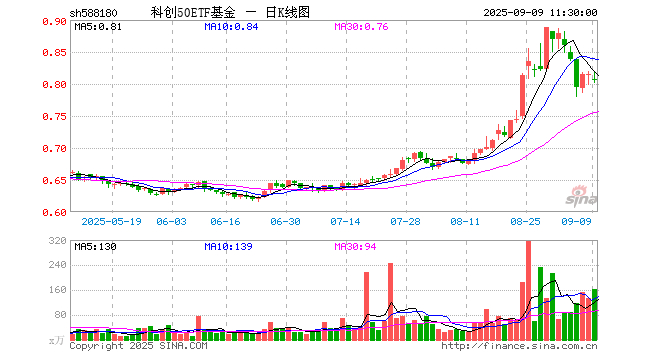Click the 07-28 date axis label
Image resolution: width=660 pixels, height=360 pixels.
[405, 221]
